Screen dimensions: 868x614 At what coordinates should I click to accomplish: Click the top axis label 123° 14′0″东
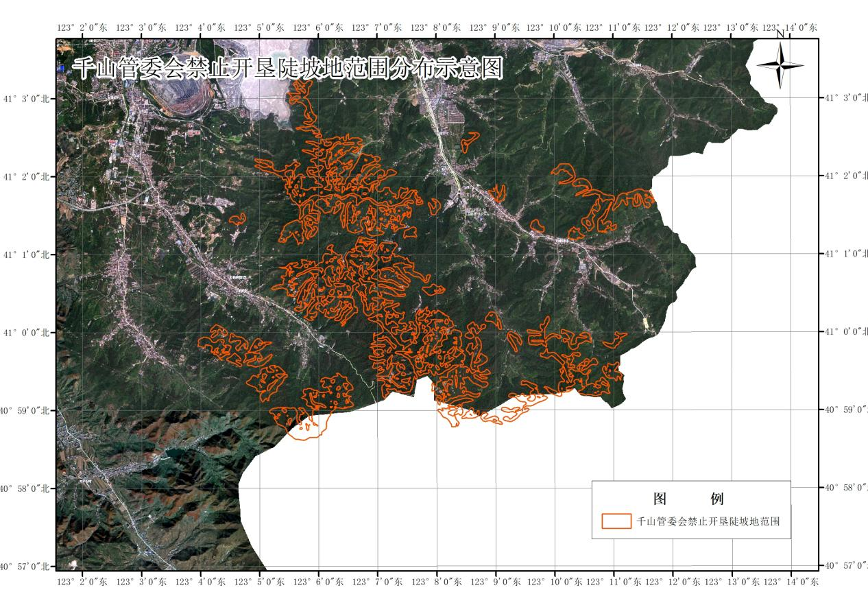pos(790,27)
